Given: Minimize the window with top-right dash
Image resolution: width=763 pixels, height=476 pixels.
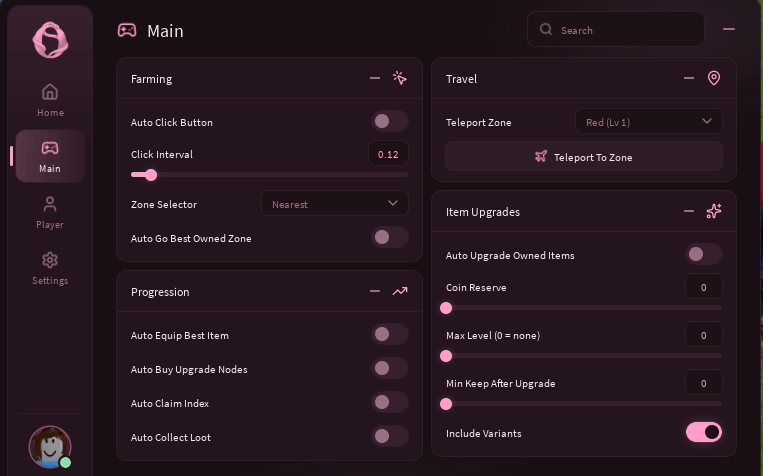Looking at the screenshot, I should click(728, 29).
